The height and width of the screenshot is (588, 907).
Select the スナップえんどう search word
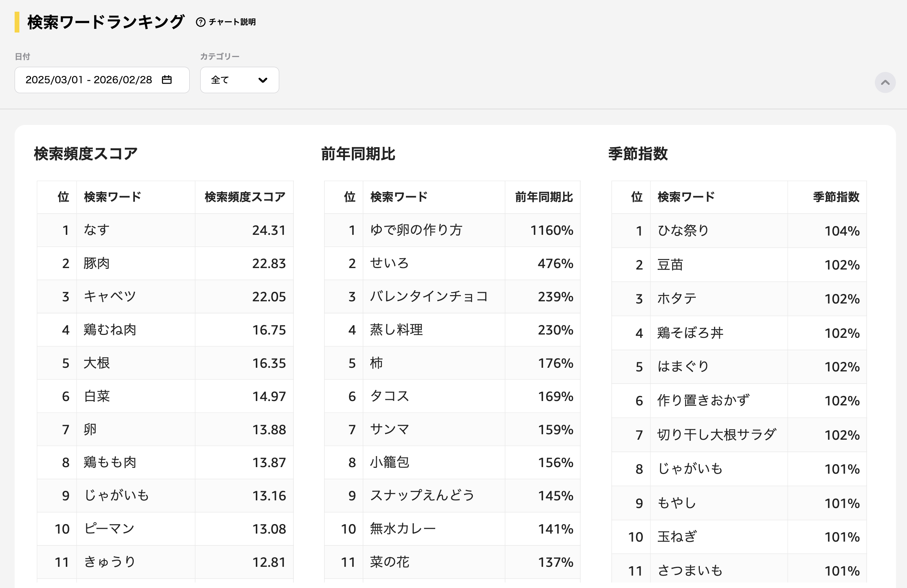tap(422, 496)
